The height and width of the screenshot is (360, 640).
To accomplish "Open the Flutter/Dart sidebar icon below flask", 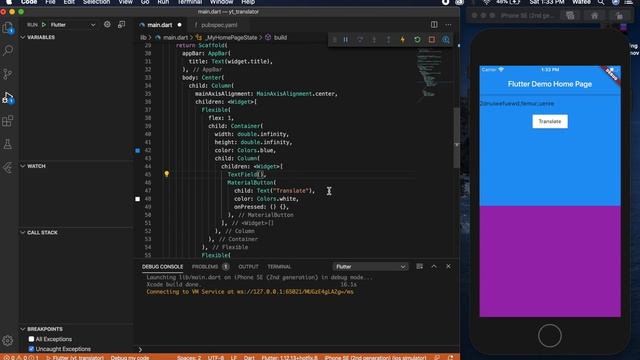I will [8, 167].
